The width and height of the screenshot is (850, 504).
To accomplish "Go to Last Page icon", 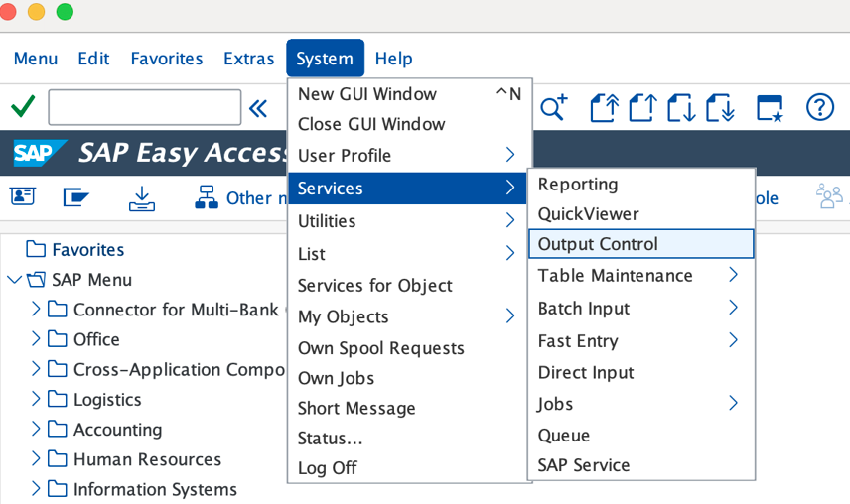I will pos(721,107).
